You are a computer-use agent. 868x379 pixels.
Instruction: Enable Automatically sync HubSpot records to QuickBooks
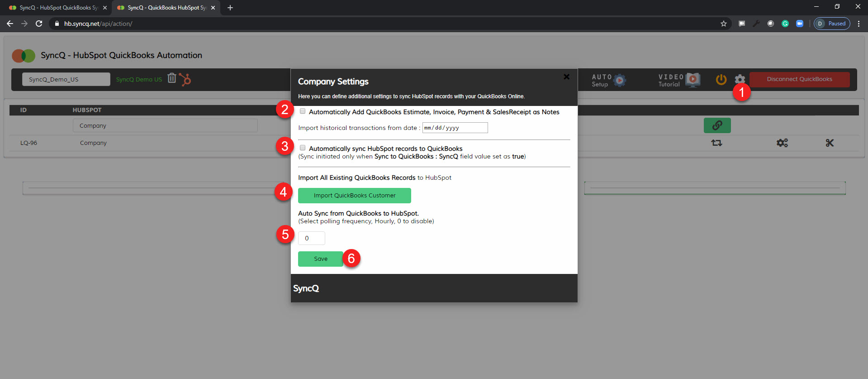pyautogui.click(x=303, y=148)
